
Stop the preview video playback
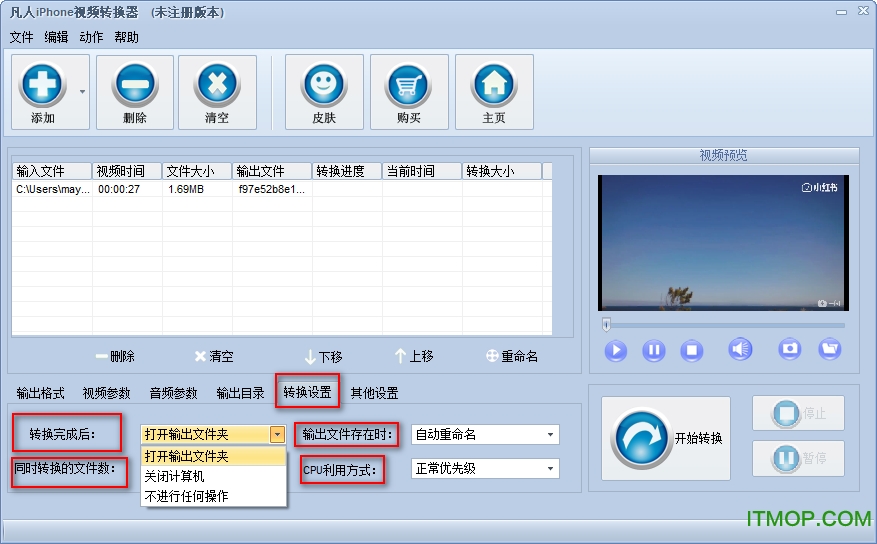tap(691, 351)
